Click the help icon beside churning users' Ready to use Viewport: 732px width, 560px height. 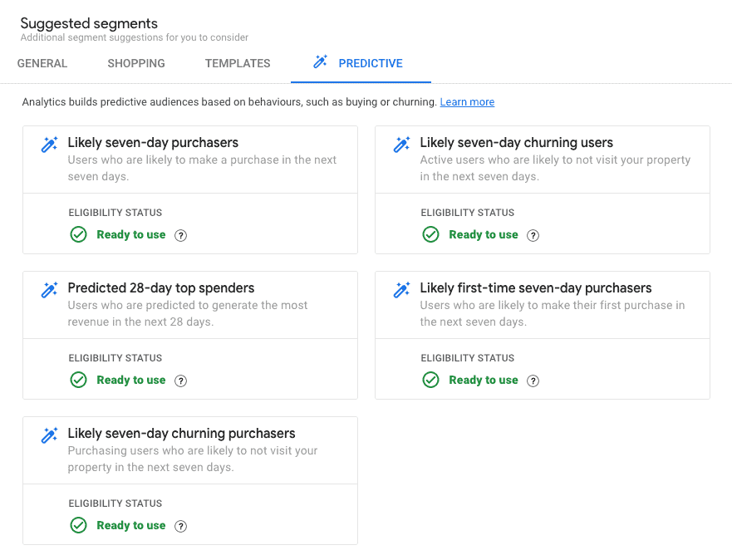coord(533,235)
